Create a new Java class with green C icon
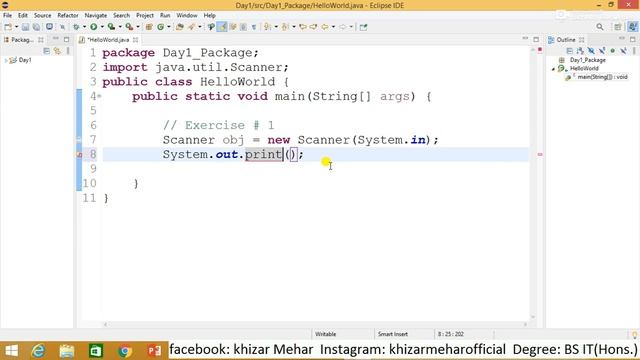Image resolution: width=640 pixels, height=360 pixels. pos(160,27)
